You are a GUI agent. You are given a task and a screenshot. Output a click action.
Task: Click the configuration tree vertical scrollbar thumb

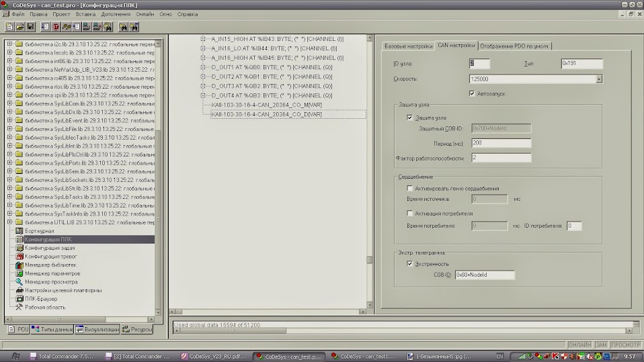[370, 260]
